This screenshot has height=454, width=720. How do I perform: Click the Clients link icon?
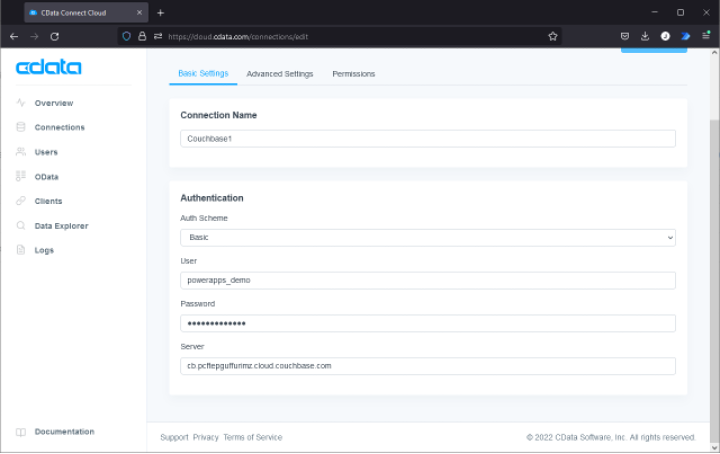click(21, 201)
